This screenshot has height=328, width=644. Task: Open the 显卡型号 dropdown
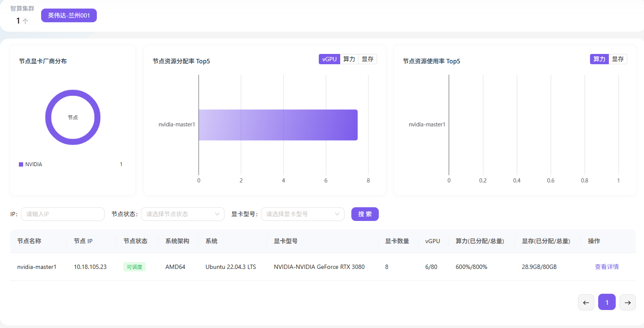303,214
